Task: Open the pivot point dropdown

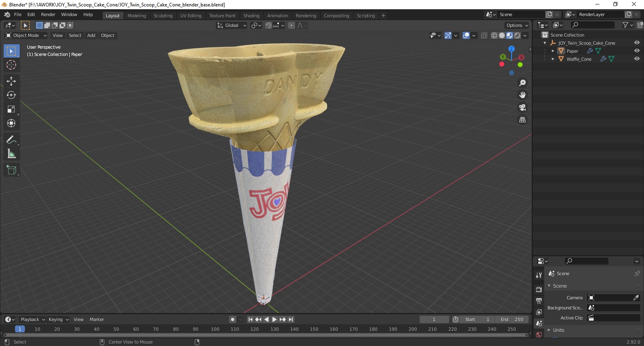Action: click(256, 25)
